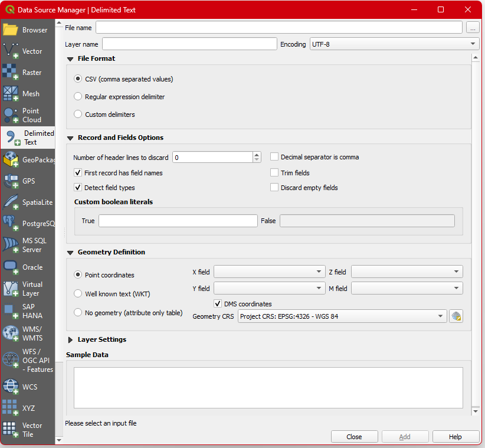This screenshot has height=448, width=485.
Task: Choose the SpatiaLite source
Action: (x=27, y=202)
